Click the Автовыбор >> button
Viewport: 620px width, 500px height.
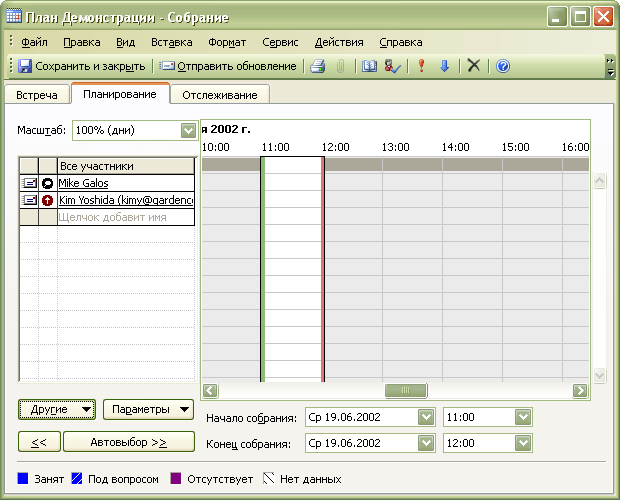click(128, 442)
